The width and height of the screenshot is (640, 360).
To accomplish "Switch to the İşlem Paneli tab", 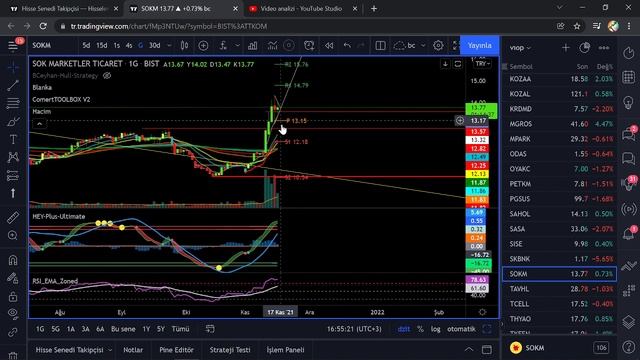I will coord(285,350).
